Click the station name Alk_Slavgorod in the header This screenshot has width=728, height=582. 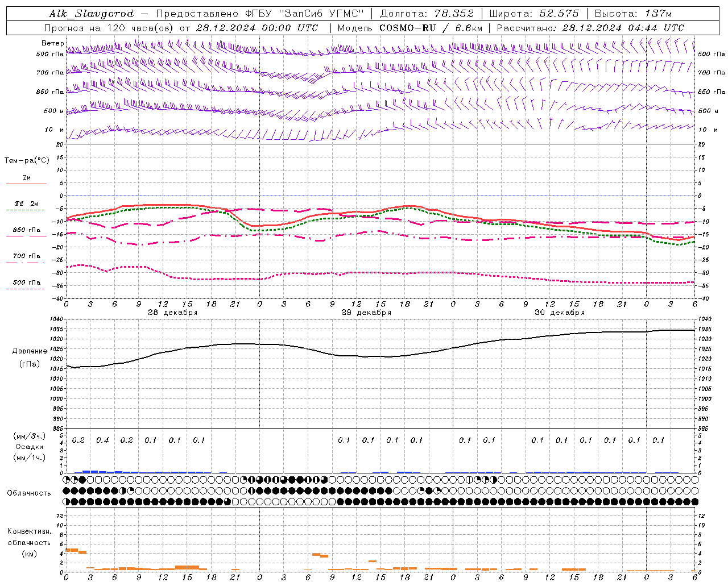92,14
